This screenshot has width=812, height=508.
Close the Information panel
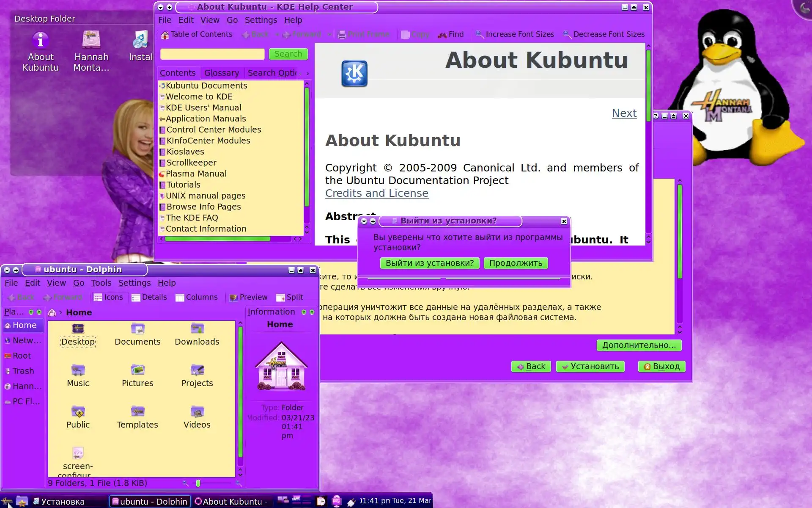(x=312, y=312)
